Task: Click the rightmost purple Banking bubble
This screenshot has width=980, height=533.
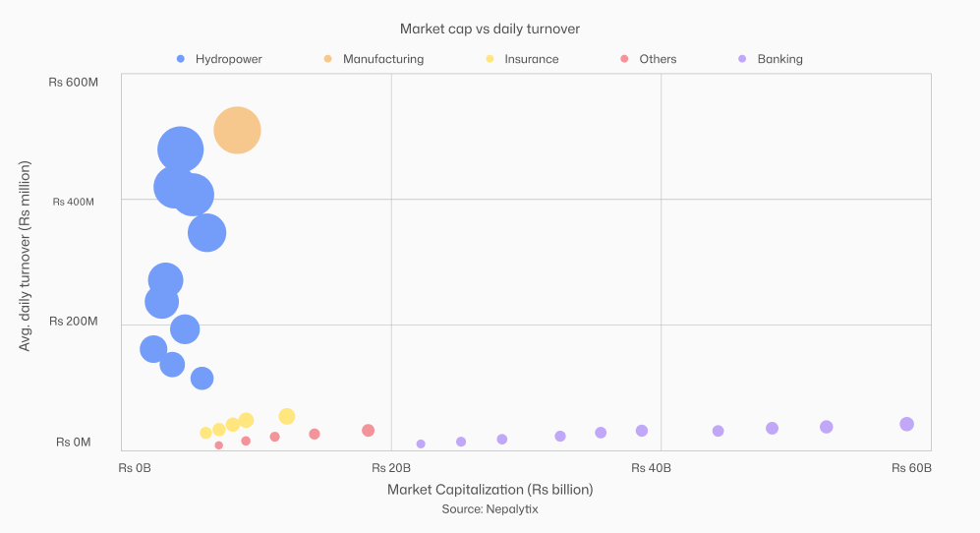Action: tap(906, 424)
